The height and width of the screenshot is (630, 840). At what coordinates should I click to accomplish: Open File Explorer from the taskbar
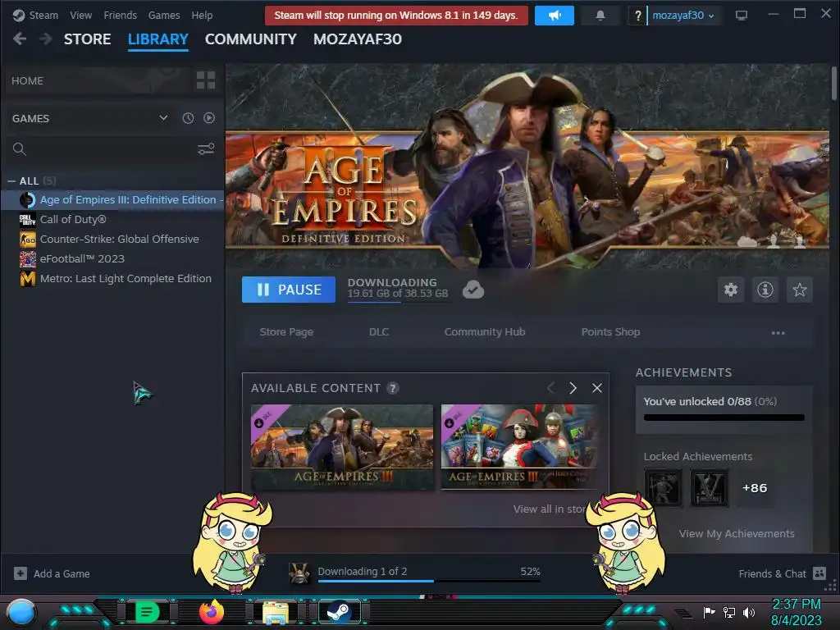[x=276, y=612]
